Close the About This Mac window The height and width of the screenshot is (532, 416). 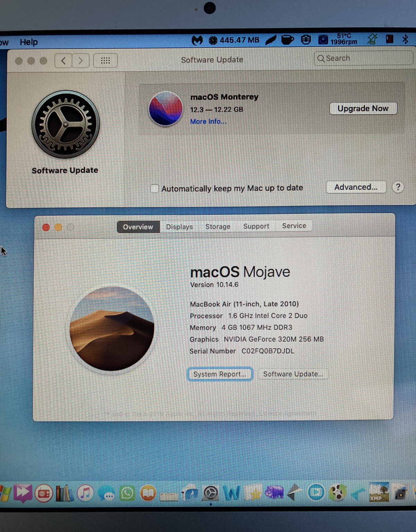pyautogui.click(x=46, y=227)
